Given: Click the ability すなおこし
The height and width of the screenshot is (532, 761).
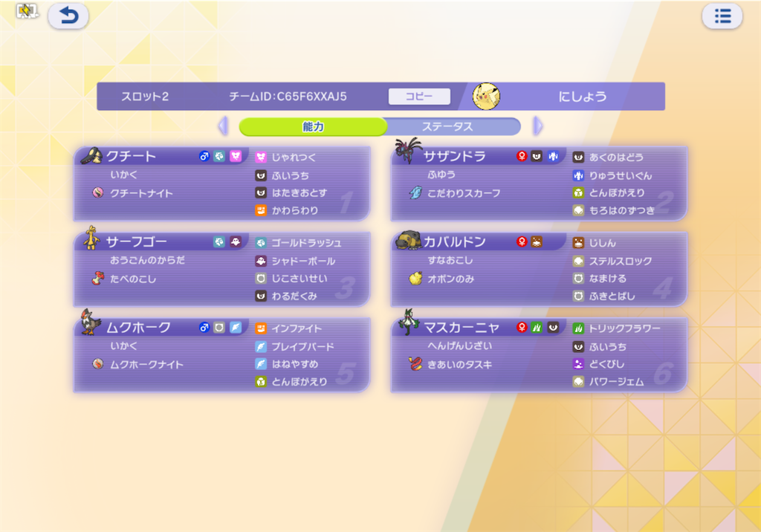Looking at the screenshot, I should (x=450, y=260).
